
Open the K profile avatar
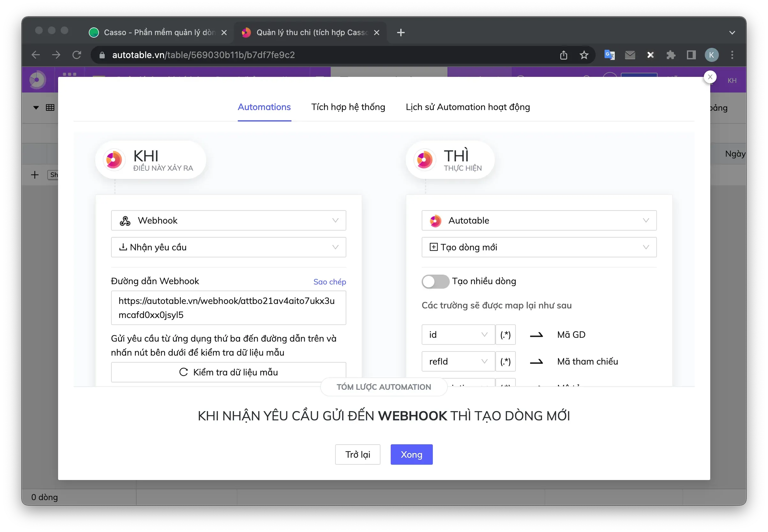click(712, 55)
